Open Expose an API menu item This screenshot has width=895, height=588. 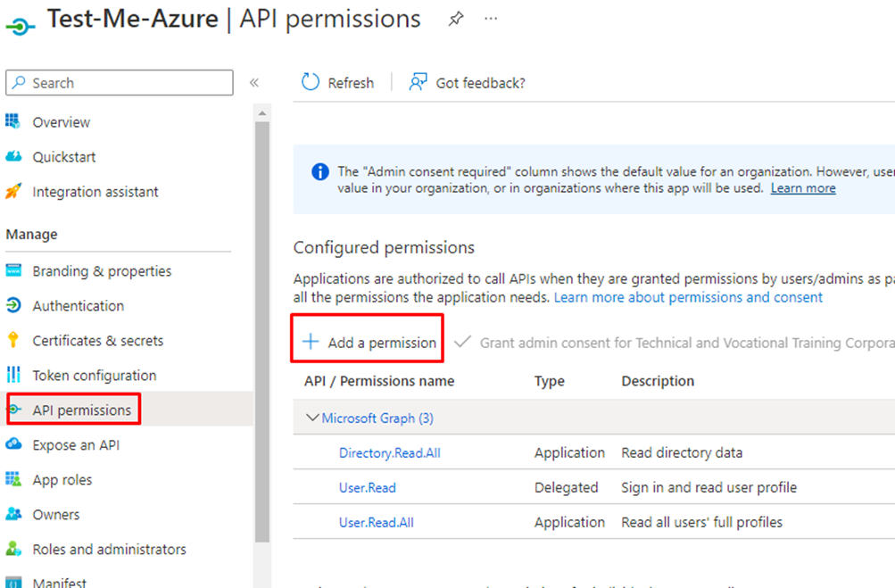76,445
